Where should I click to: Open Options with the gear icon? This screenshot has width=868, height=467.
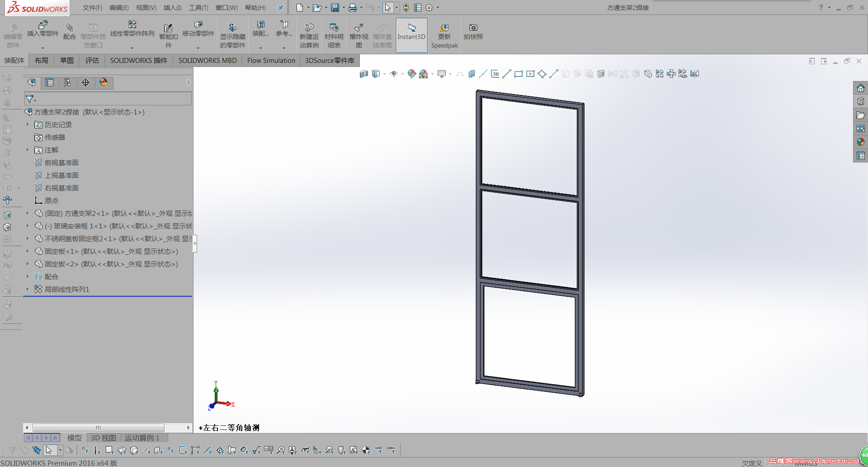click(429, 8)
